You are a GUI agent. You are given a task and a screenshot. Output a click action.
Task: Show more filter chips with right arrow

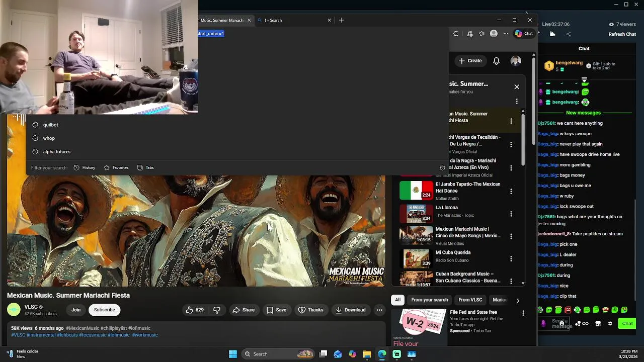click(x=518, y=300)
